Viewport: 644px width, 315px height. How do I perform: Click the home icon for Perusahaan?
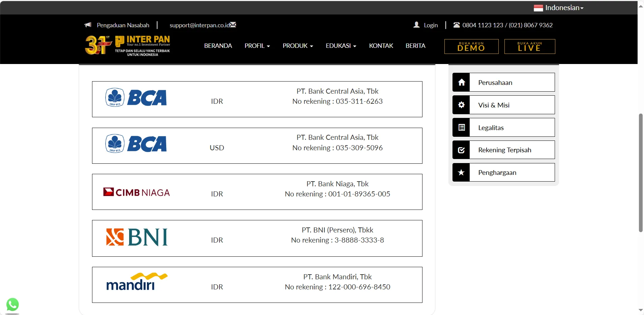(461, 82)
